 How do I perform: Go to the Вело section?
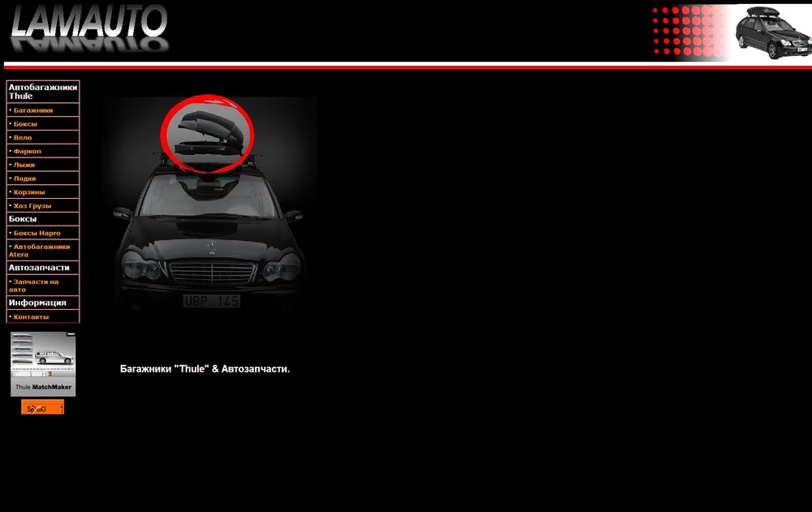22,138
